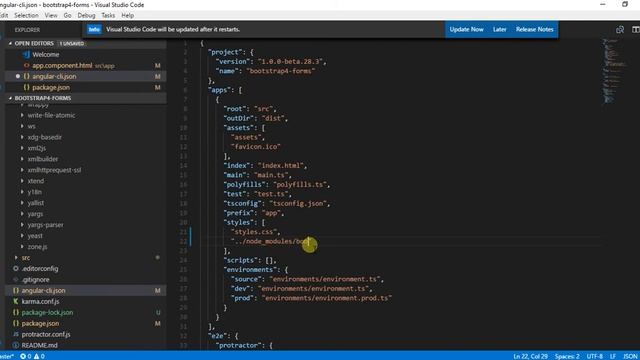Click line containing "styles.css" in editor
The image size is (640, 360).
point(256,232)
